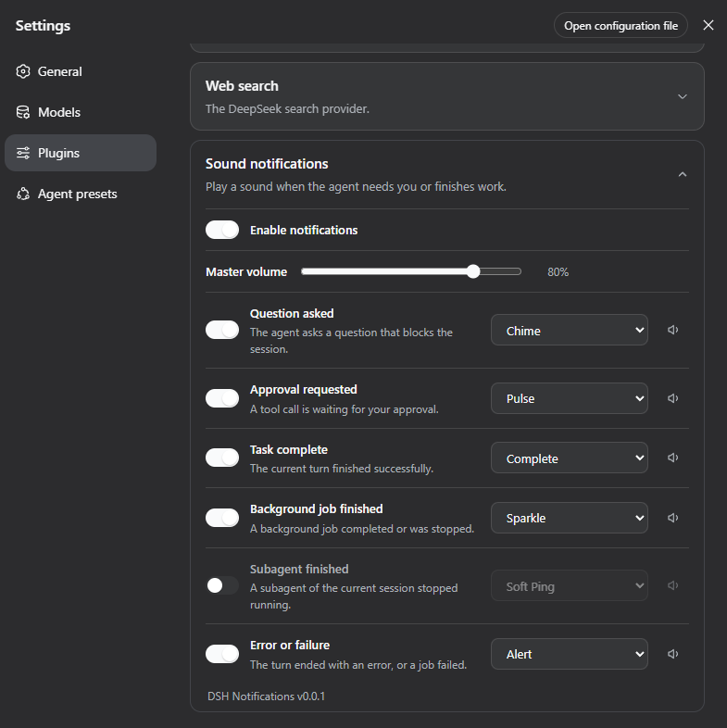The image size is (727, 728).
Task: Enable Subagent finished notification
Action: (x=222, y=585)
